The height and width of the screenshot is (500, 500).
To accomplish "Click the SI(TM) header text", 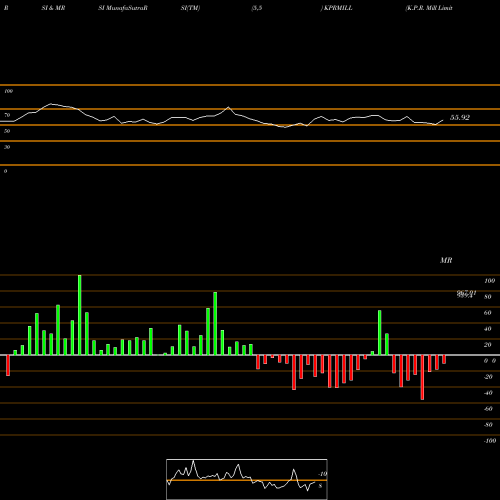I will pos(190,8).
